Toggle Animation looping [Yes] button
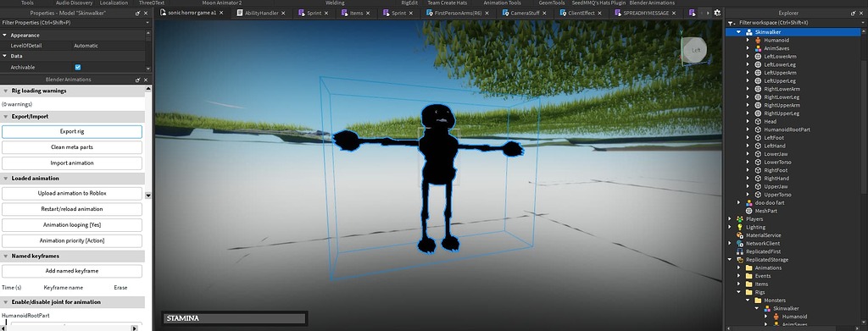 click(x=72, y=225)
